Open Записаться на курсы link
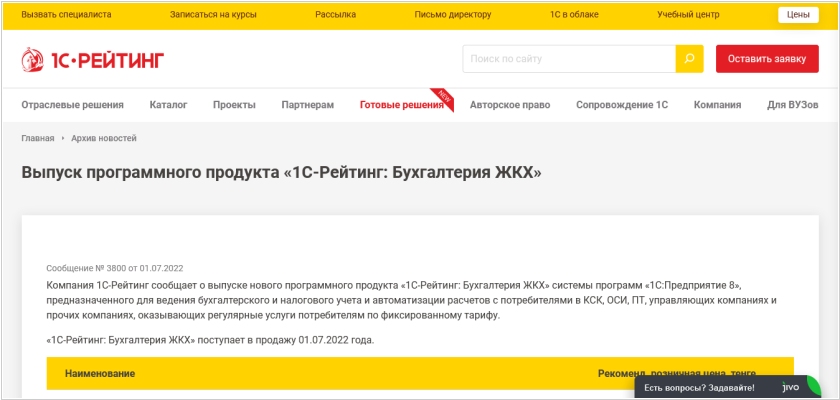Image resolution: width=840 pixels, height=400 pixels. point(213,15)
